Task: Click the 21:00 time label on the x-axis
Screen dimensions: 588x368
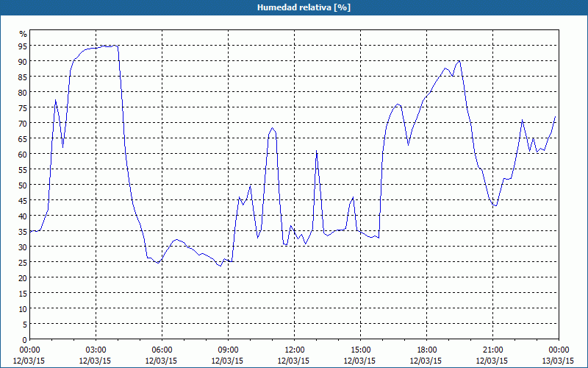Action: pyautogui.click(x=492, y=350)
